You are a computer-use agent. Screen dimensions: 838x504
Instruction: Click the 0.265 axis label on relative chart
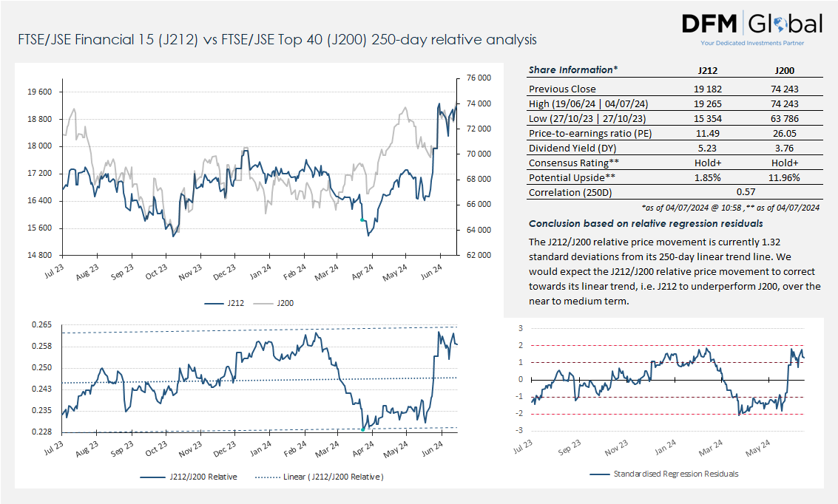(41, 324)
